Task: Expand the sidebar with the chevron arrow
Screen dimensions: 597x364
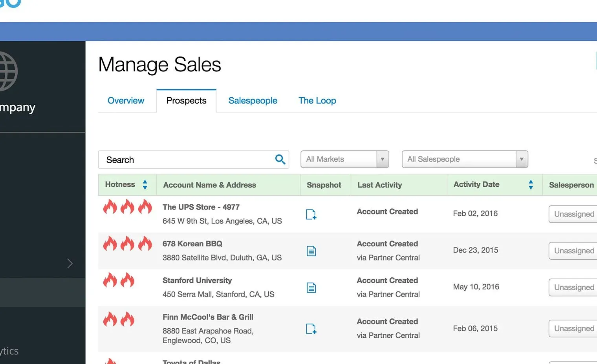Action: point(70,264)
